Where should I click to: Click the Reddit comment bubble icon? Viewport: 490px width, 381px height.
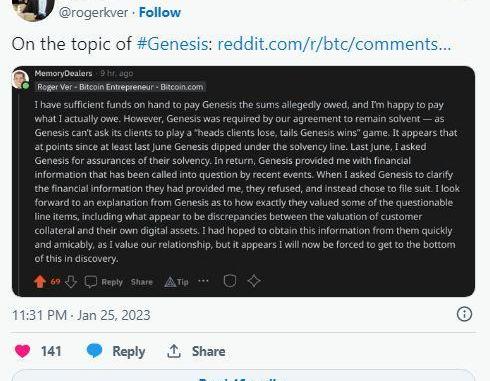click(91, 282)
